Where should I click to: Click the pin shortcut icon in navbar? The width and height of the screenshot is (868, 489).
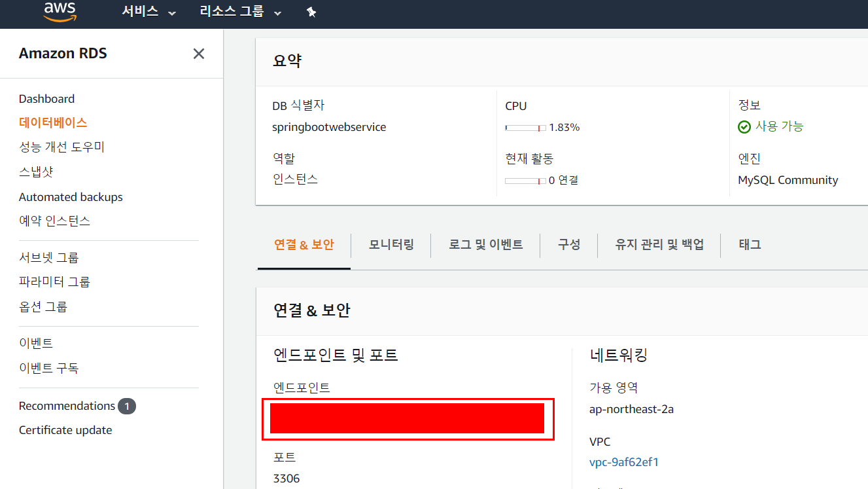click(x=311, y=12)
